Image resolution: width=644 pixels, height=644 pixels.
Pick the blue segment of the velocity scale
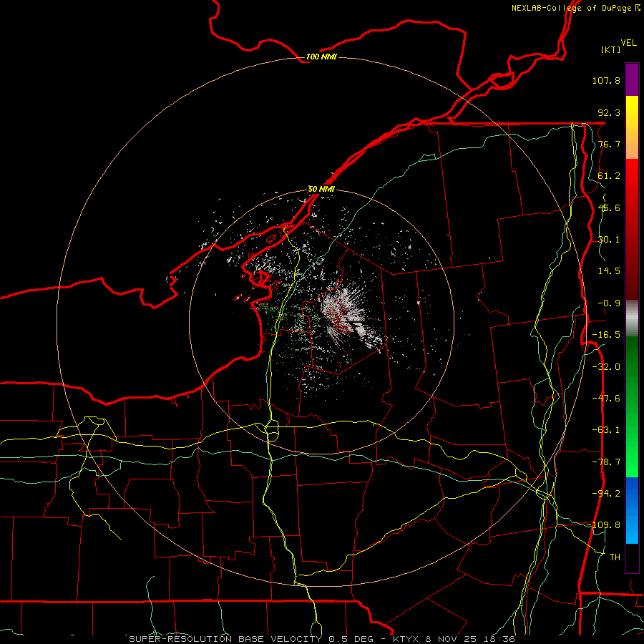click(x=632, y=510)
